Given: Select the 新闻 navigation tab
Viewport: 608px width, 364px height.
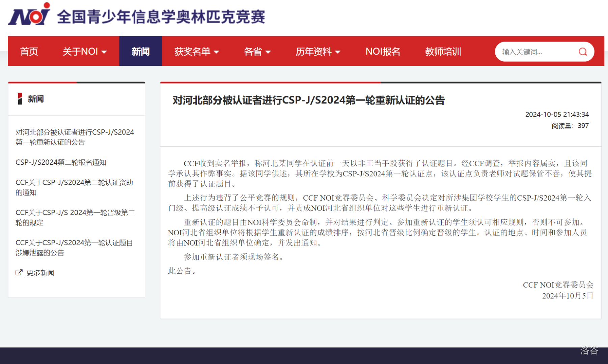Looking at the screenshot, I should point(140,52).
